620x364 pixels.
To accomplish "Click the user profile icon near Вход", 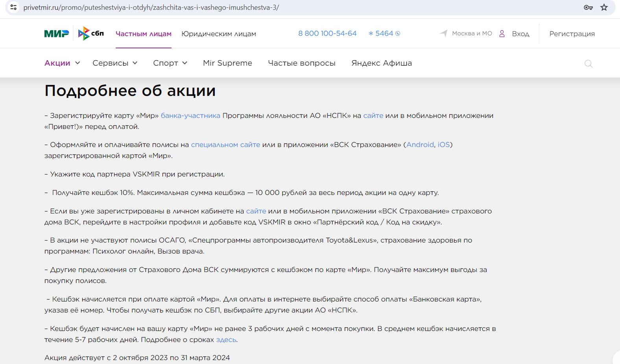I will point(502,34).
